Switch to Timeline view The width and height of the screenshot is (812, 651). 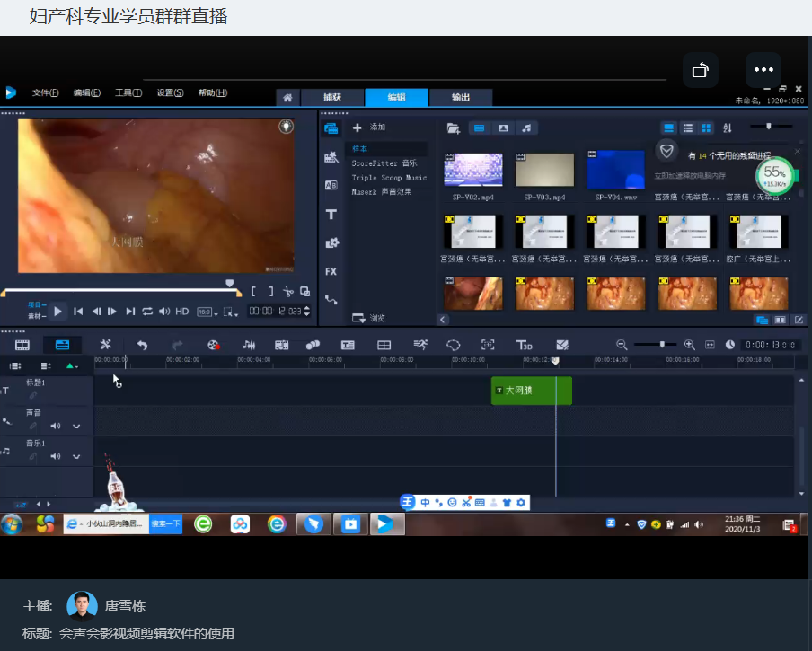tap(62, 345)
